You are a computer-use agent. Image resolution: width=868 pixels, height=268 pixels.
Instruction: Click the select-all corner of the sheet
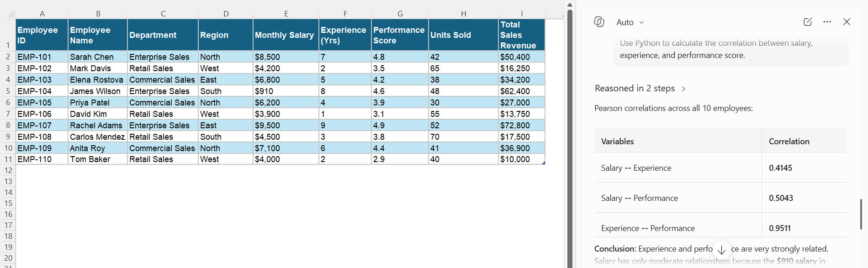click(10, 14)
